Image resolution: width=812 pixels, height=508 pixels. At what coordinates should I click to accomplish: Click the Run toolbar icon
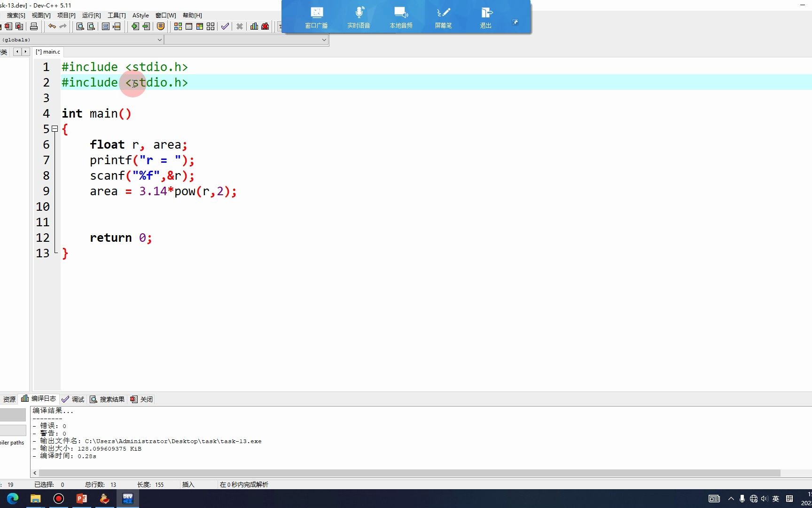coord(189,26)
